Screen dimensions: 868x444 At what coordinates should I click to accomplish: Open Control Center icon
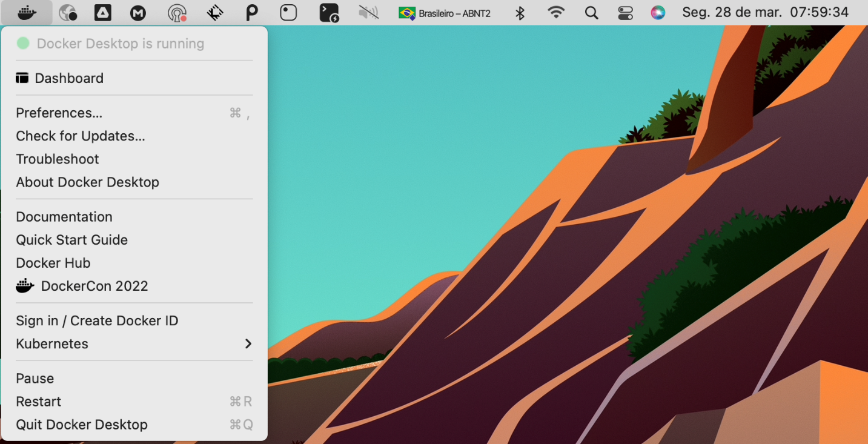tap(626, 13)
